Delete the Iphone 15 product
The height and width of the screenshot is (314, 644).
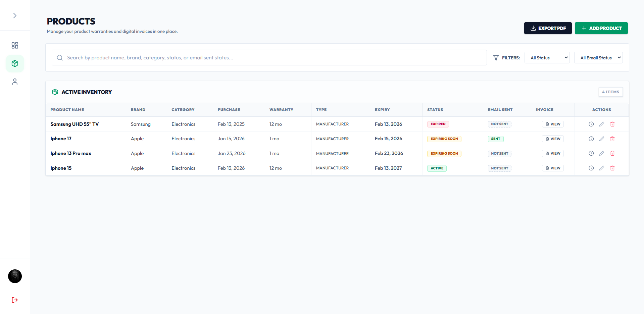pyautogui.click(x=612, y=168)
